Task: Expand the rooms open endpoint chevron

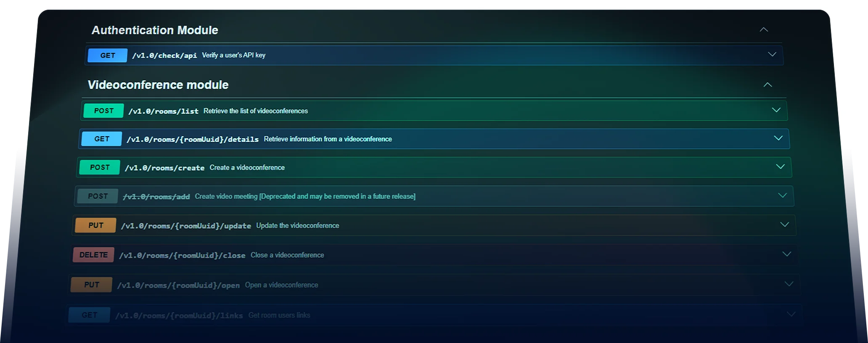Action: click(789, 284)
